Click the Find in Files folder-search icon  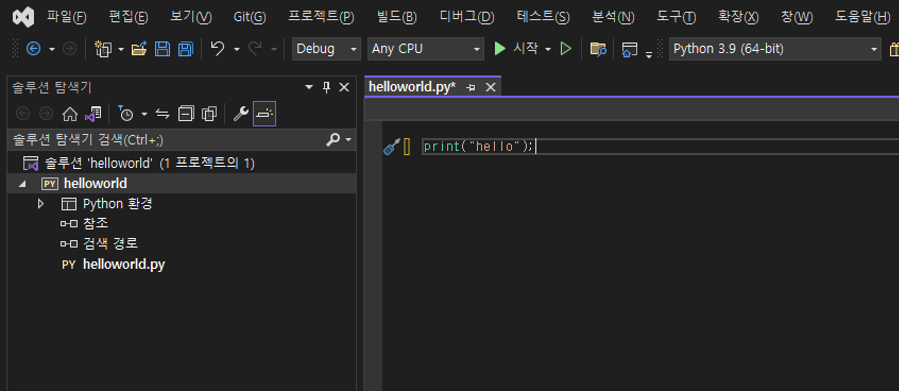pos(598,49)
